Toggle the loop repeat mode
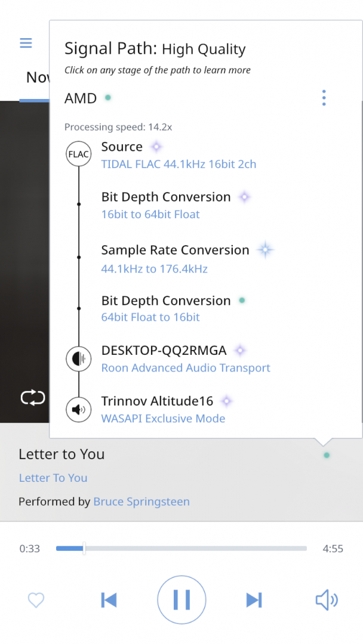 (33, 398)
